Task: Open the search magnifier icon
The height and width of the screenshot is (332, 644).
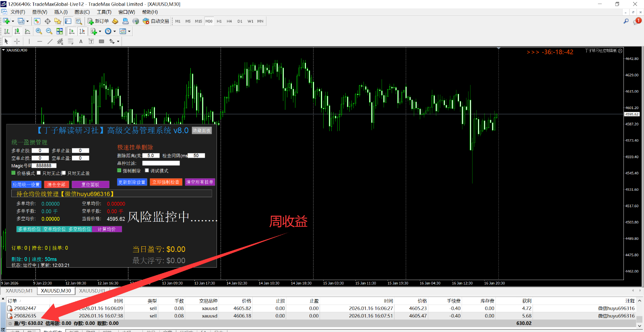Action: (626, 21)
